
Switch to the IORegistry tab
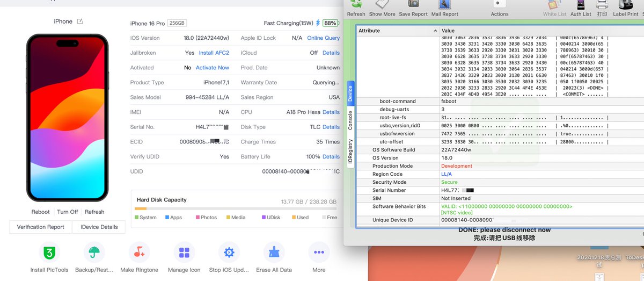(x=350, y=152)
